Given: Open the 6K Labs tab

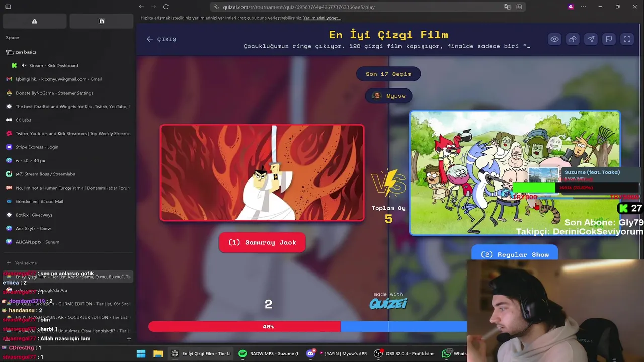Looking at the screenshot, I should click(67, 120).
